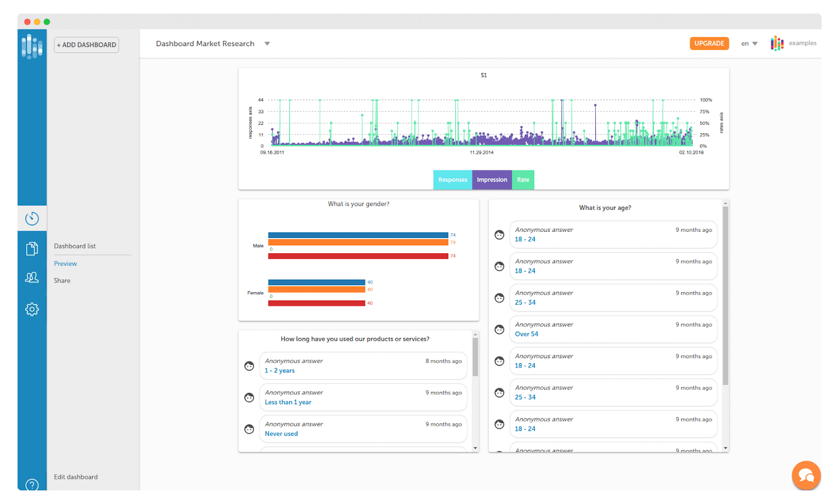This screenshot has width=839, height=504.
Task: Toggle the Impression series in chart legend
Action: coord(492,180)
